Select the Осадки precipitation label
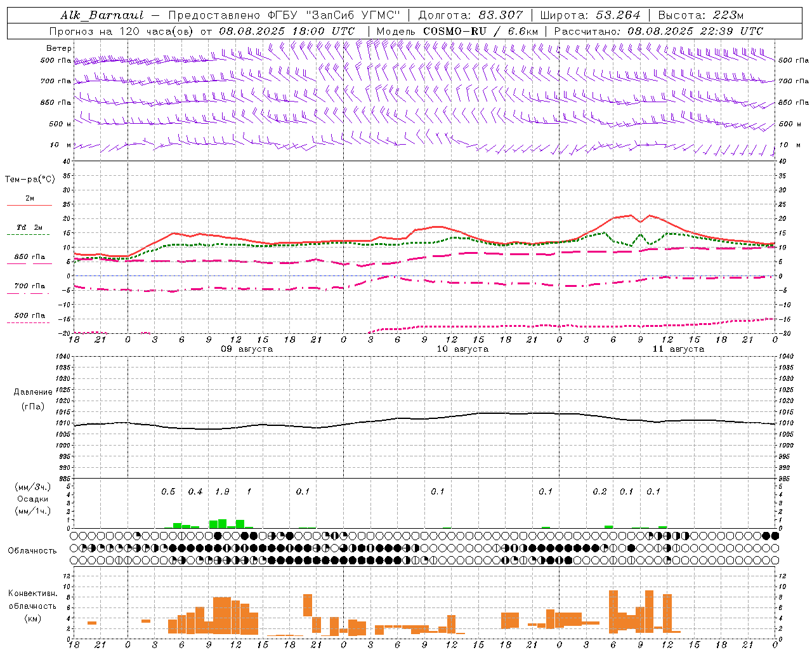 pyautogui.click(x=33, y=499)
